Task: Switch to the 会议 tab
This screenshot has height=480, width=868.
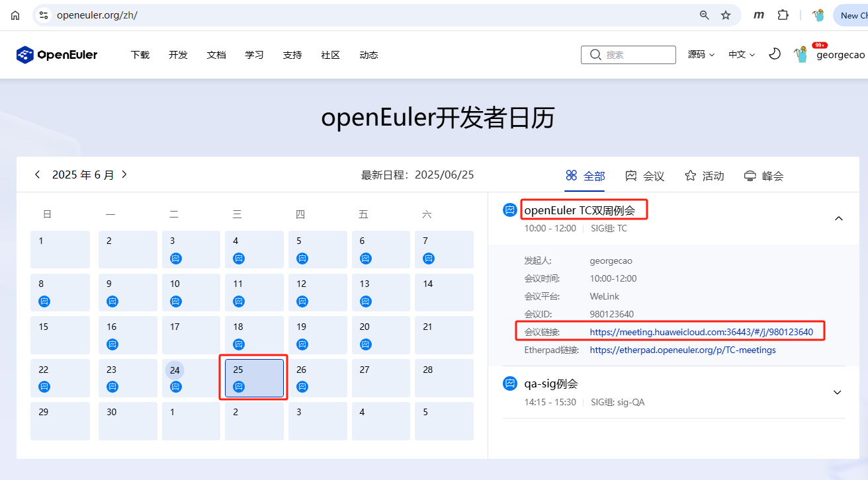Action: (645, 176)
